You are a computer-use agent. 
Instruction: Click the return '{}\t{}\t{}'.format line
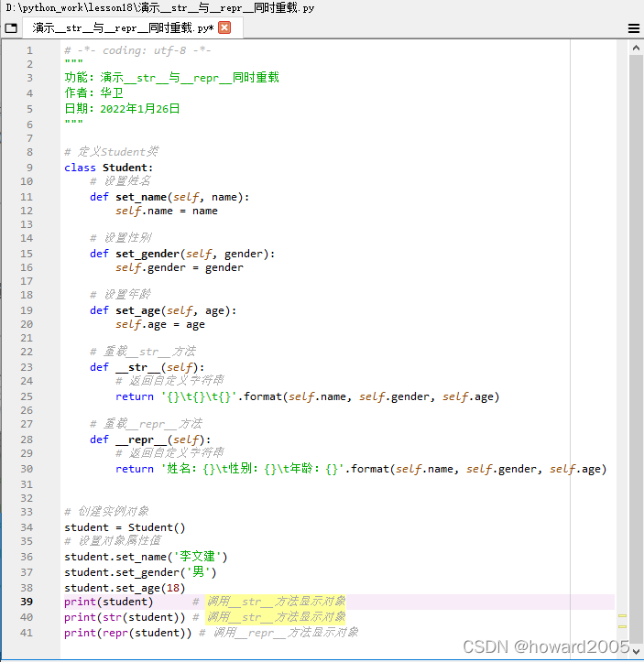point(308,396)
